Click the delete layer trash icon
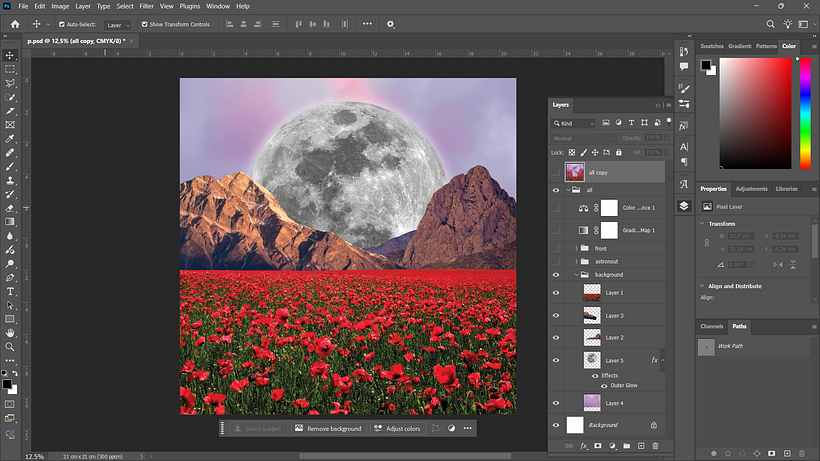820x461 pixels. click(655, 446)
